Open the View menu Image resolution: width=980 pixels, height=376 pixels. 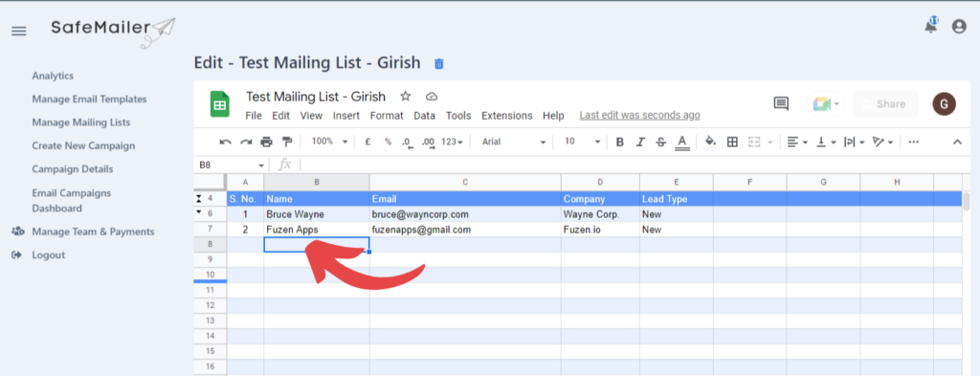coord(311,116)
